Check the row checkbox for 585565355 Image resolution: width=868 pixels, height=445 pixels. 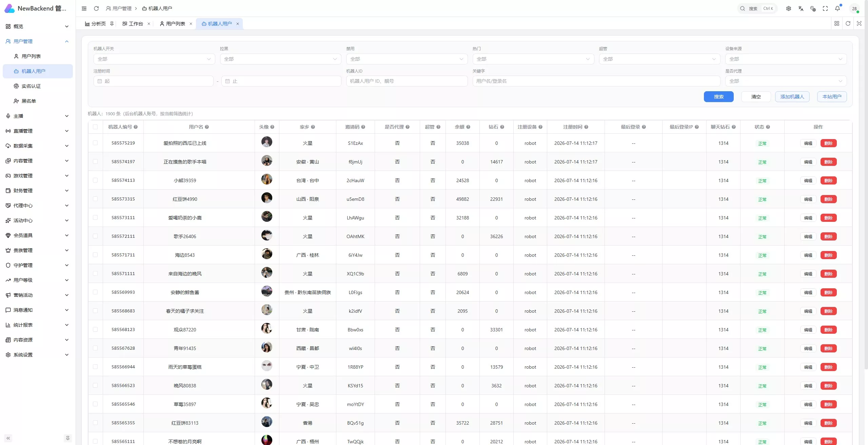click(x=95, y=423)
